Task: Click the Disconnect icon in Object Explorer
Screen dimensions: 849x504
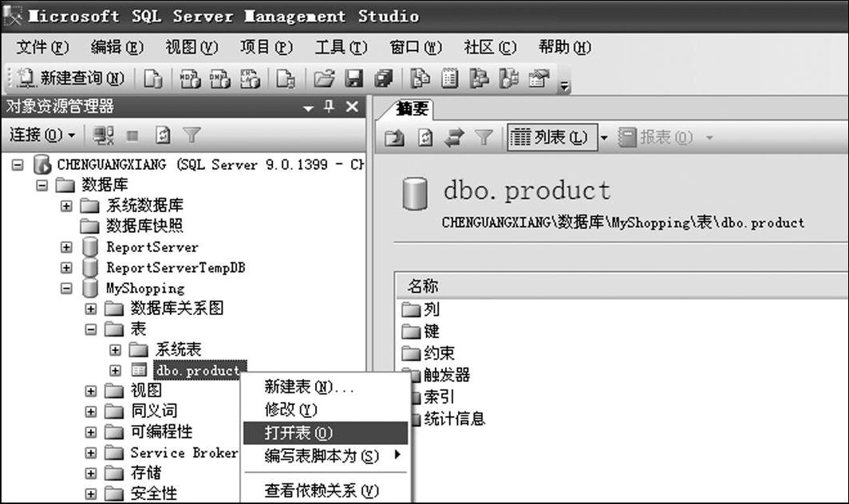Action: point(104,136)
